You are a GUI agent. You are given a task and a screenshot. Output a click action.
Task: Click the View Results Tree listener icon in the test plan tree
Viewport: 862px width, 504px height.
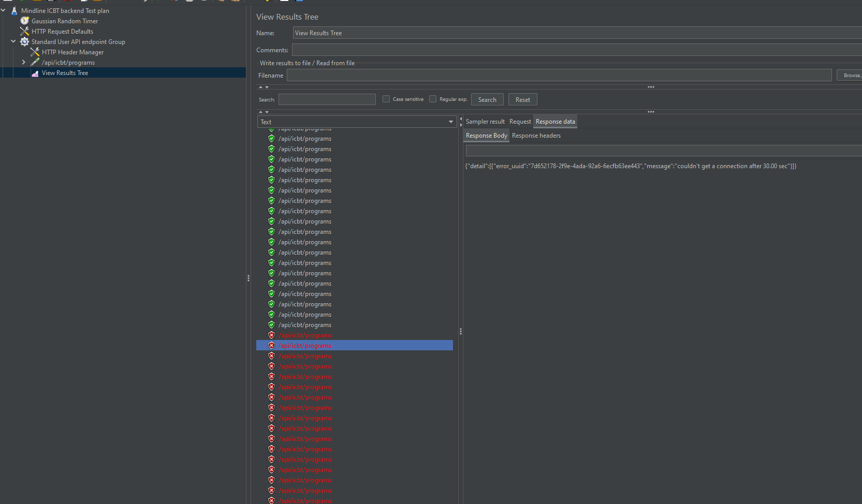tap(35, 73)
